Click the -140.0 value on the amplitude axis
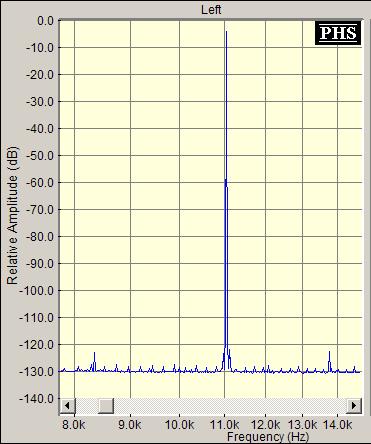The width and height of the screenshot is (371, 444). click(37, 398)
